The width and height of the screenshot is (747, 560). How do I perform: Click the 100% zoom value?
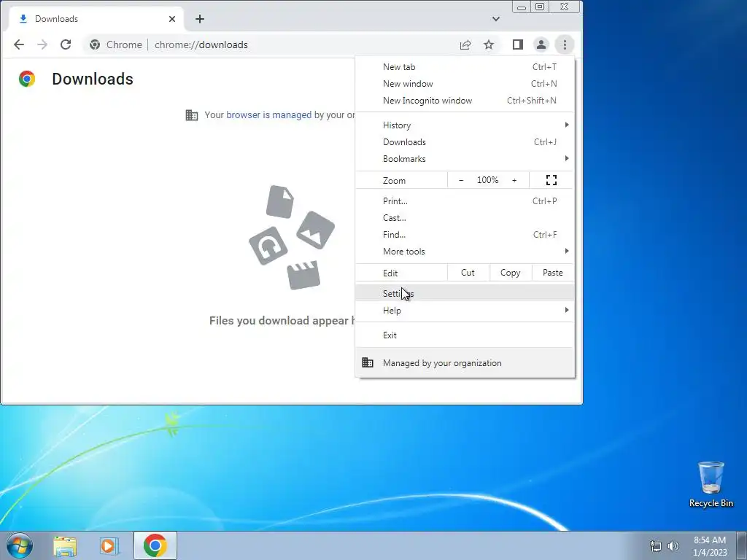point(487,180)
